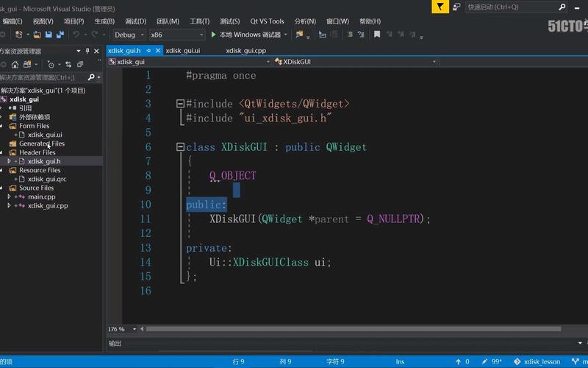The height and width of the screenshot is (368, 588).
Task: Click the yellow notifications flag icon
Action: click(x=440, y=7)
